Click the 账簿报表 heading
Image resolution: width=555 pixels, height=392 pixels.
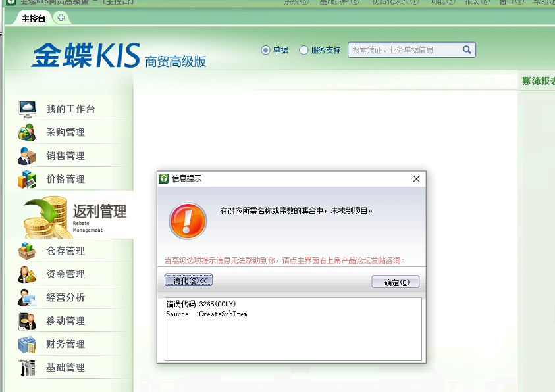539,81
